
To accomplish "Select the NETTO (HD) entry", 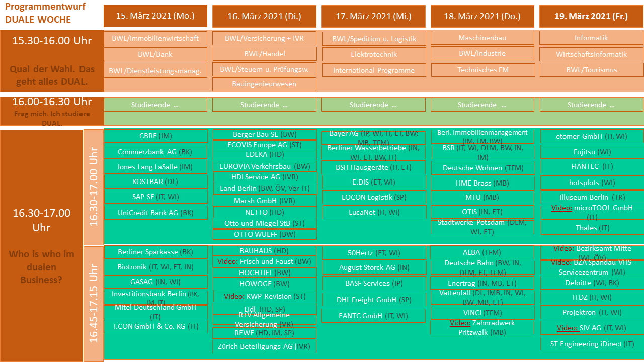I will pos(265,212).
